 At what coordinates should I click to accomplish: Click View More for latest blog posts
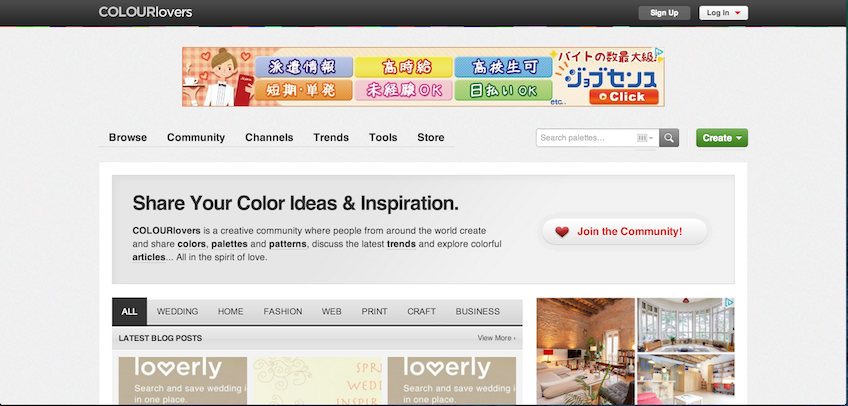coord(496,338)
